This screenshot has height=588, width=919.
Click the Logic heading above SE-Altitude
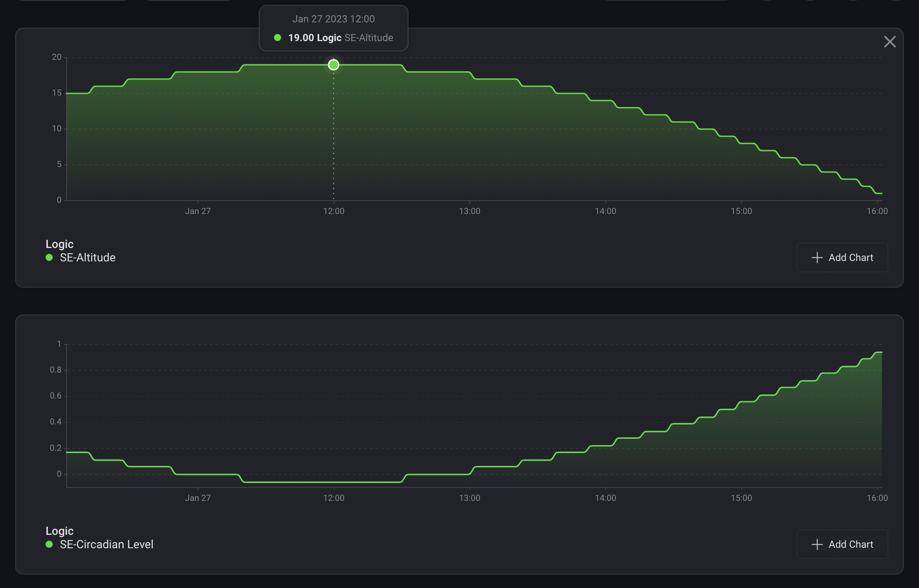click(x=59, y=244)
